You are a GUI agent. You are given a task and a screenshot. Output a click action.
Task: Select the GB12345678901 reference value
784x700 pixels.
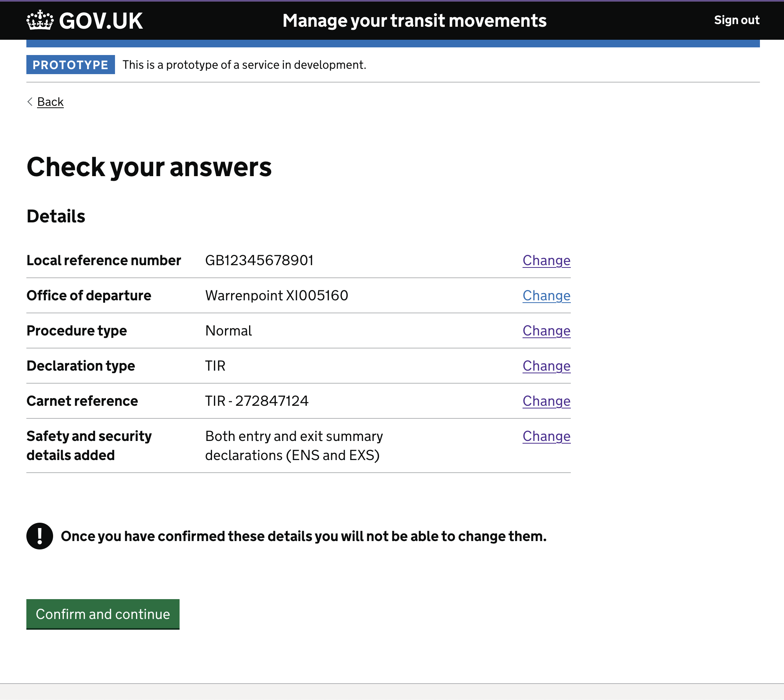coord(259,260)
